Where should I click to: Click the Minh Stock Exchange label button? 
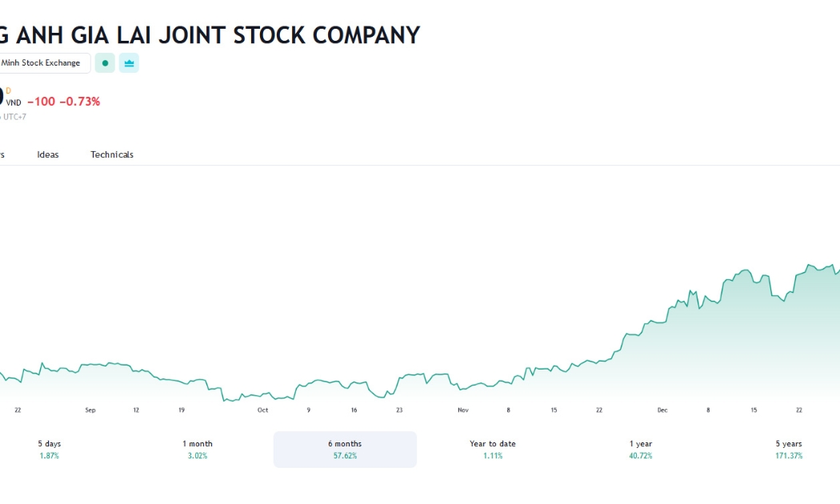pos(45,63)
